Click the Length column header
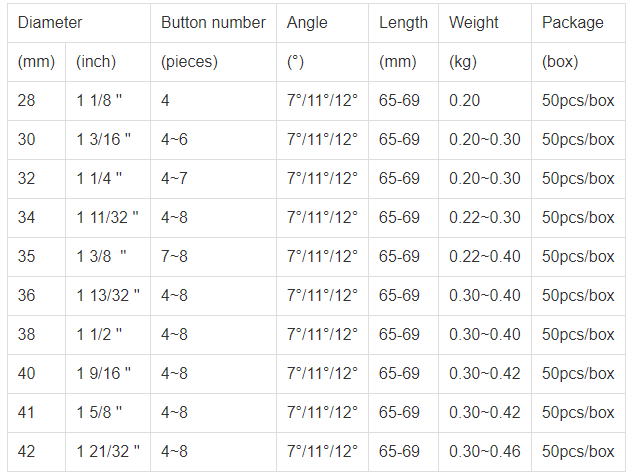 point(403,23)
